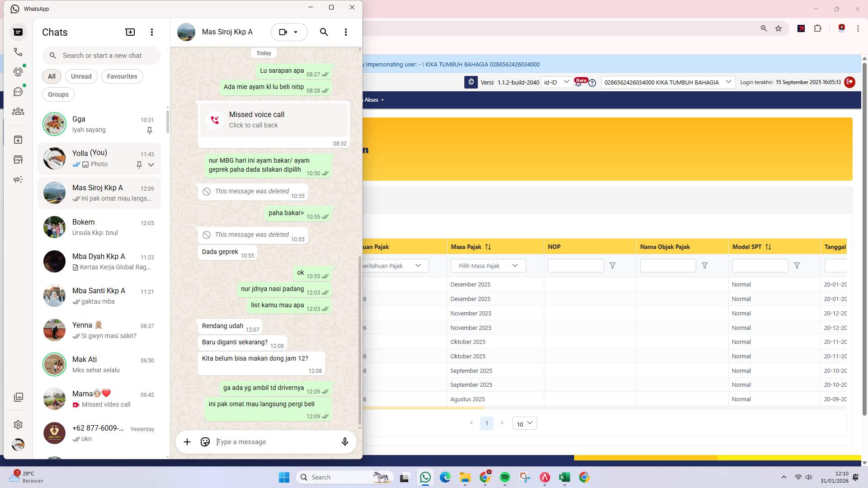The height and width of the screenshot is (488, 868).
Task: Open the Status updates panel
Action: point(18,71)
